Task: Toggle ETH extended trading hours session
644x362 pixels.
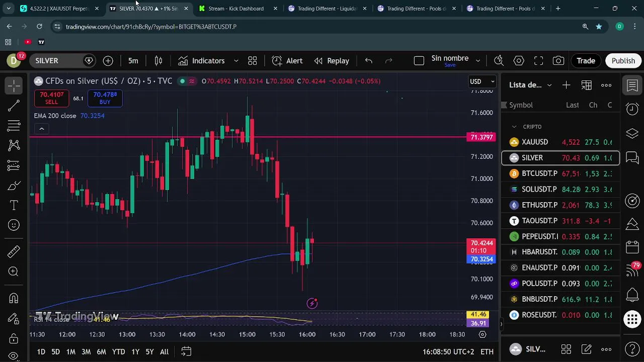Action: point(487,352)
